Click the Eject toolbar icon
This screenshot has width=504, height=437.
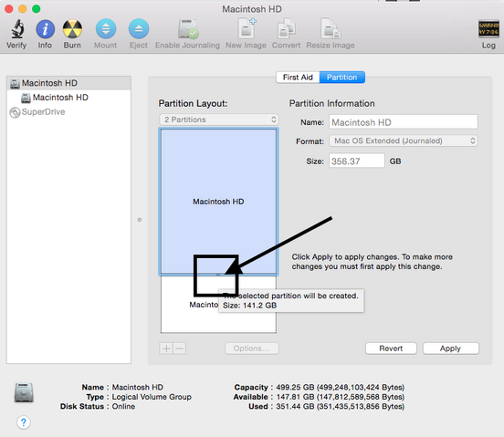tap(139, 29)
